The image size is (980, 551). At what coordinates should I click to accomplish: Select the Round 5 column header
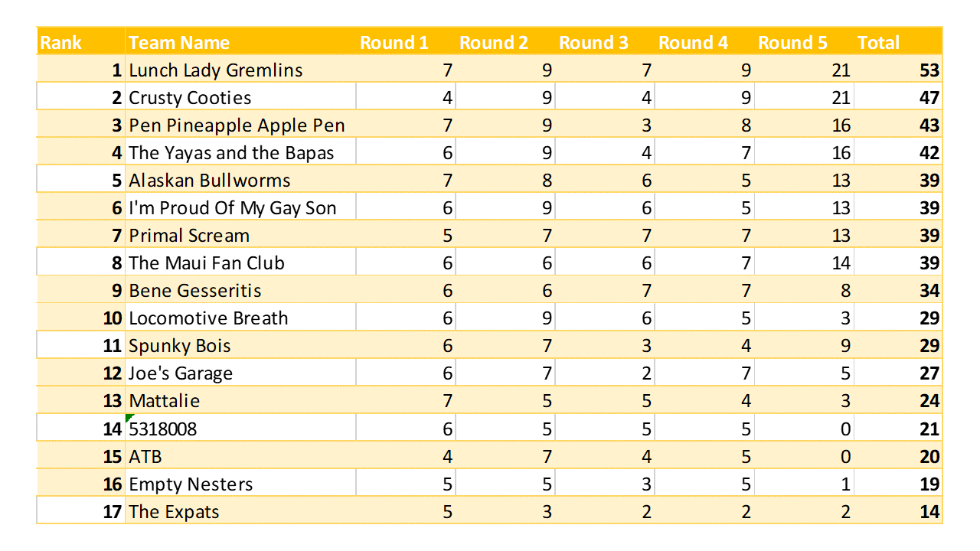[792, 43]
